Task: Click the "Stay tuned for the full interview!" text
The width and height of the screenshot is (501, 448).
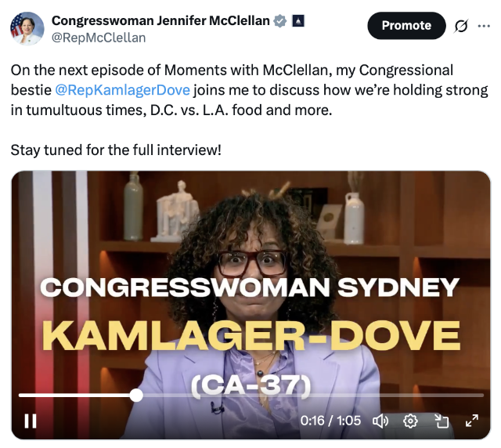Action: coord(116,150)
